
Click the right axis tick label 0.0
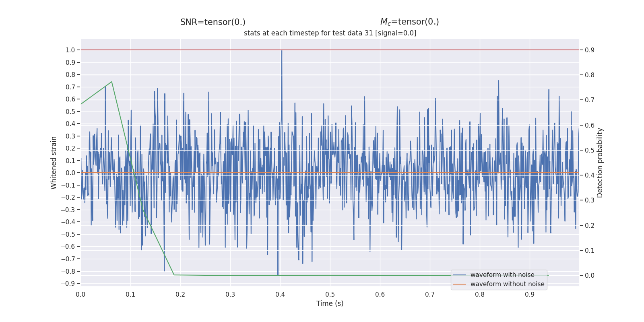tap(590, 275)
